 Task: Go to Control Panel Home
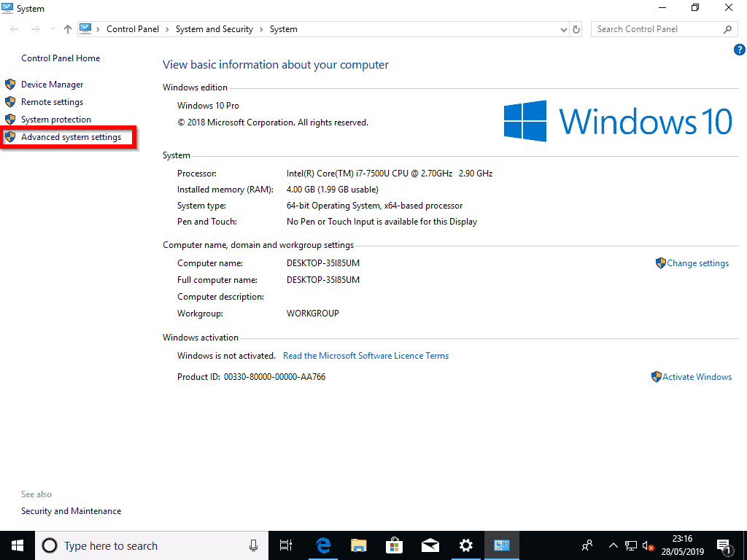[61, 58]
